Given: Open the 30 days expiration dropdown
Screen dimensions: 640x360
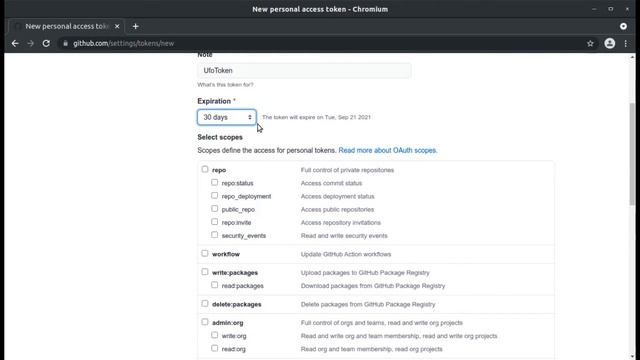Looking at the screenshot, I should tap(227, 117).
